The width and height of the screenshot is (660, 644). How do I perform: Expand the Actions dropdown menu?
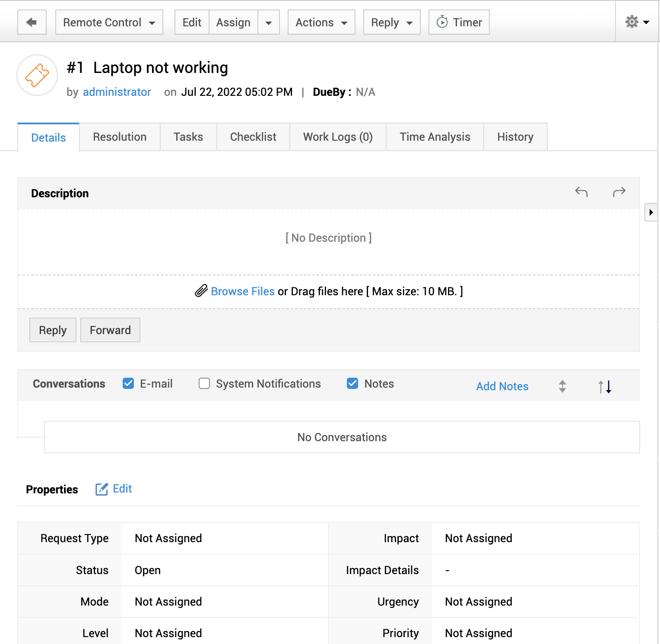coord(321,22)
